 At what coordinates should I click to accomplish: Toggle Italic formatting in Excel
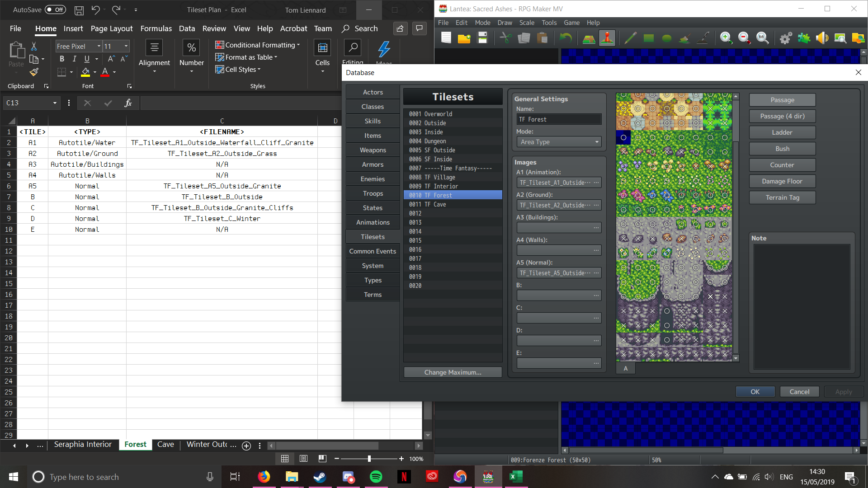(x=74, y=59)
